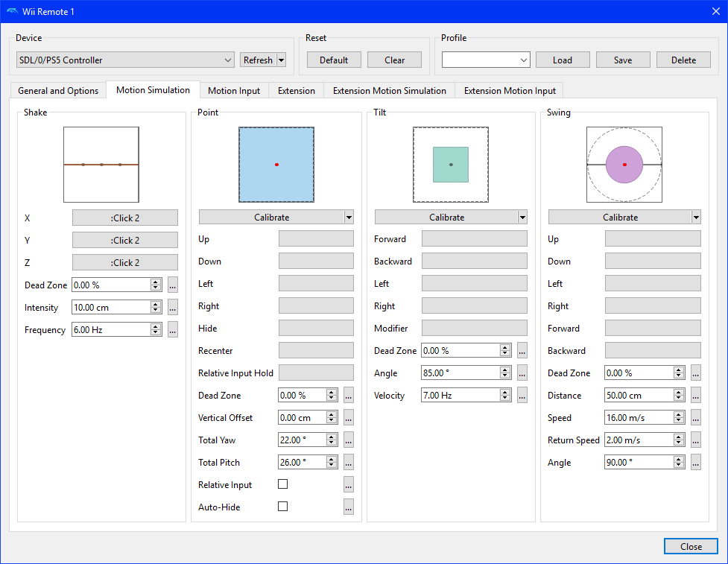Click the ellipsis button beside Swing Speed
The height and width of the screenshot is (564, 728).
pyautogui.click(x=695, y=417)
